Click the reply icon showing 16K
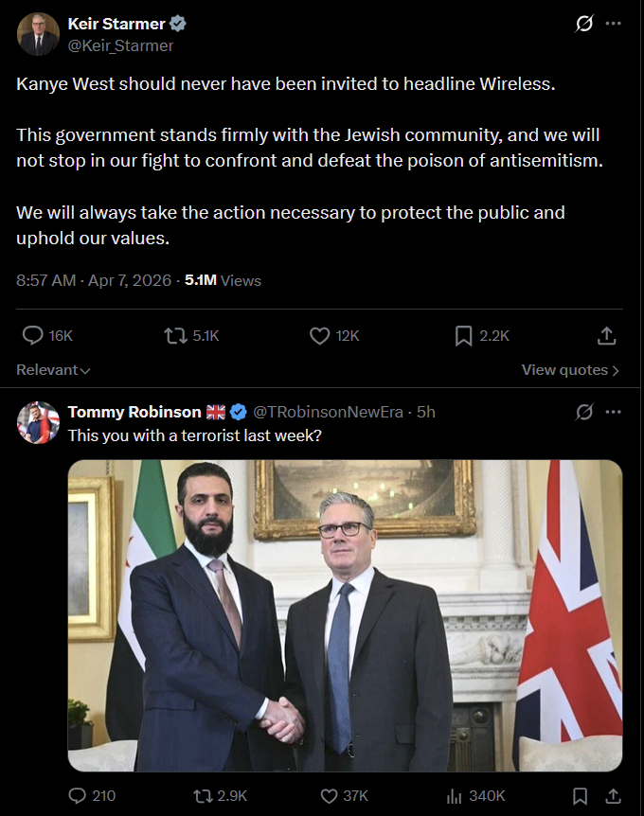 point(32,335)
